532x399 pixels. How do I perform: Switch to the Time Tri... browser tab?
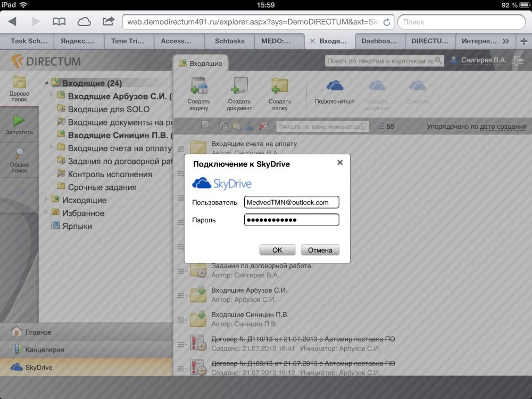128,41
